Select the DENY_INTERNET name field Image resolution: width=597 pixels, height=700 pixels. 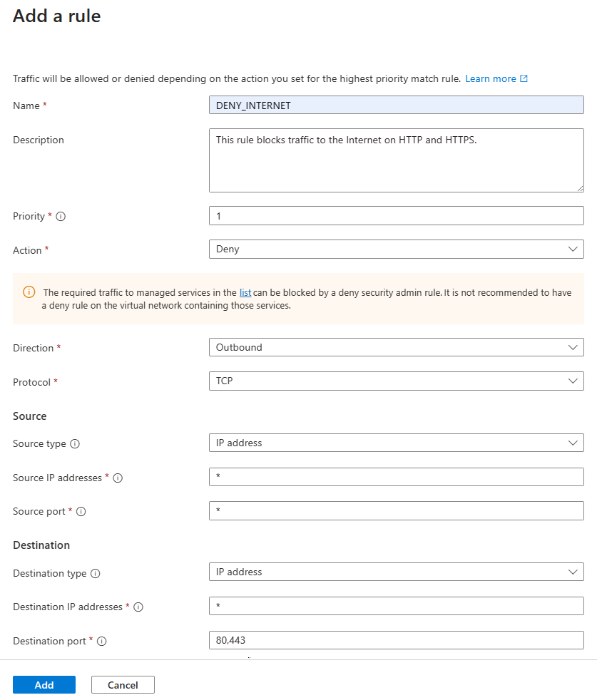tap(397, 105)
